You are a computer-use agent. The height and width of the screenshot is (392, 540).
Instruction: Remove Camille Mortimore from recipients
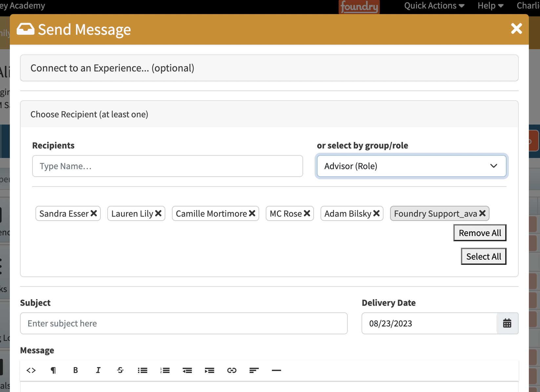252,213
